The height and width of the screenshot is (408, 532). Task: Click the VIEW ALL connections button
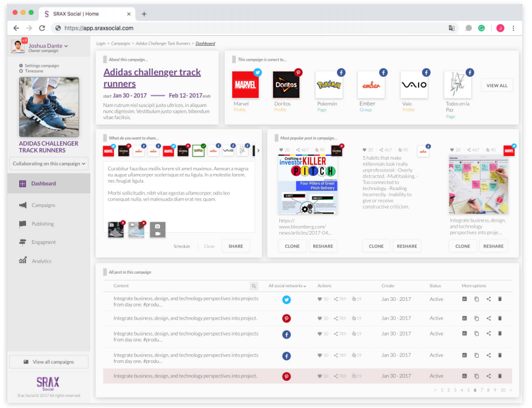click(x=497, y=85)
